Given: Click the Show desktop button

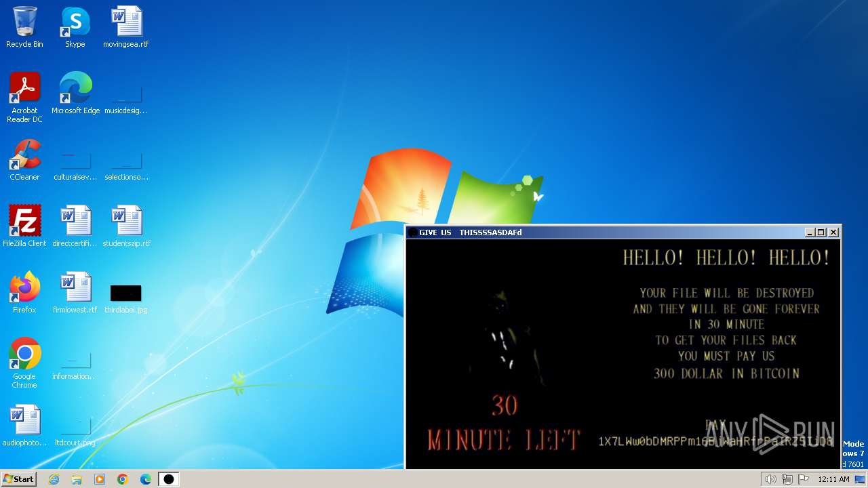Looking at the screenshot, I should (861, 479).
